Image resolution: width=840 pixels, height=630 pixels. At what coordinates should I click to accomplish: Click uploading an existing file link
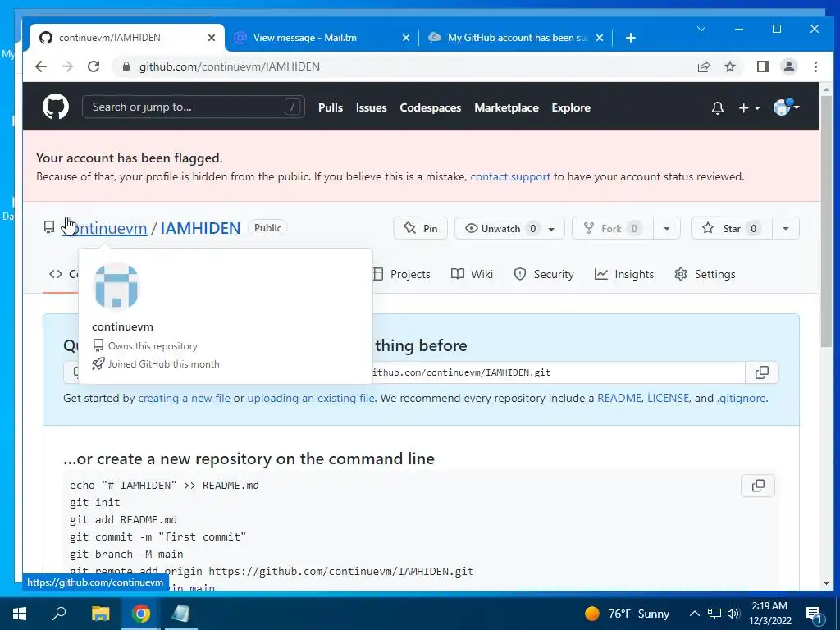[311, 398]
